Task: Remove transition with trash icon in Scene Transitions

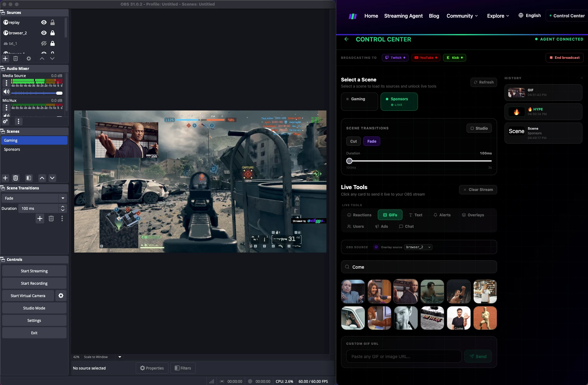Action: click(51, 219)
